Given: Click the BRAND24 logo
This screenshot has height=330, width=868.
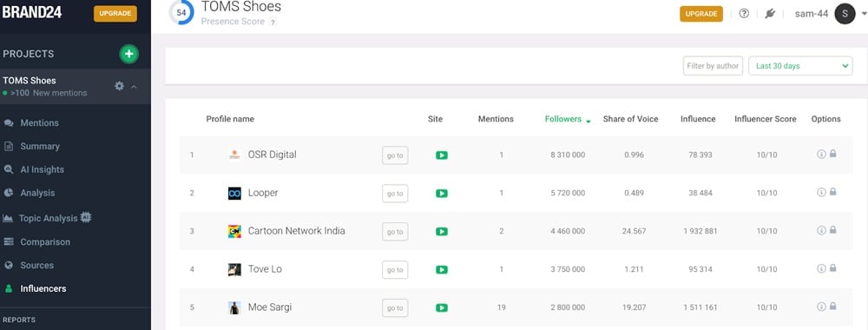Looking at the screenshot, I should click(x=32, y=12).
